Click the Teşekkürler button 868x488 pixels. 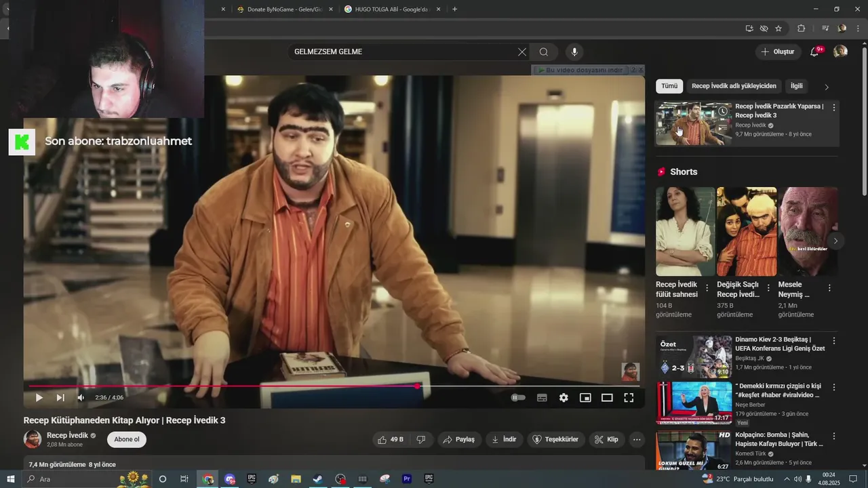tap(556, 439)
